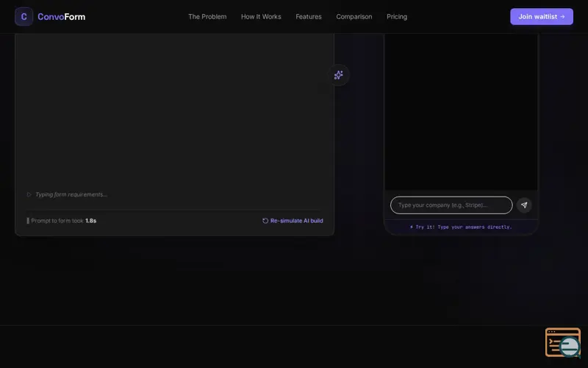This screenshot has height=368, width=588.
Task: Open the Features nav item
Action: 309,16
